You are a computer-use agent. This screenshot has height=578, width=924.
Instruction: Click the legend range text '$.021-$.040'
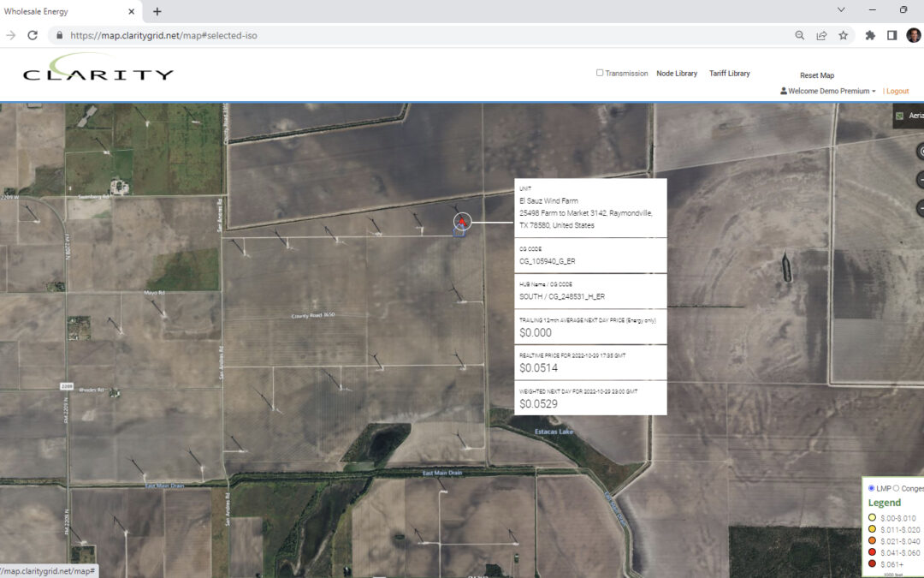point(900,541)
